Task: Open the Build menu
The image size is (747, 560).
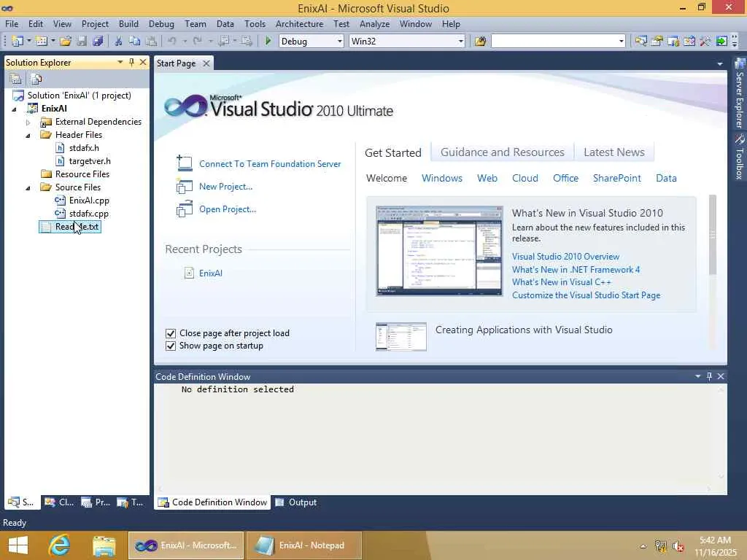Action: pyautogui.click(x=128, y=24)
